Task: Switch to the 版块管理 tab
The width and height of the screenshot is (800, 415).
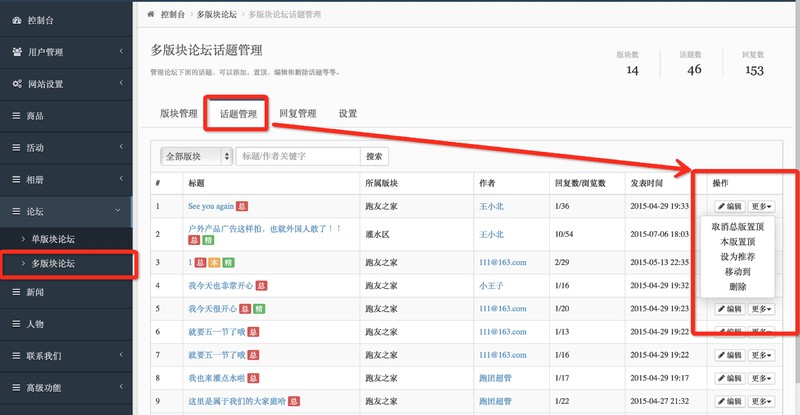Action: click(179, 114)
